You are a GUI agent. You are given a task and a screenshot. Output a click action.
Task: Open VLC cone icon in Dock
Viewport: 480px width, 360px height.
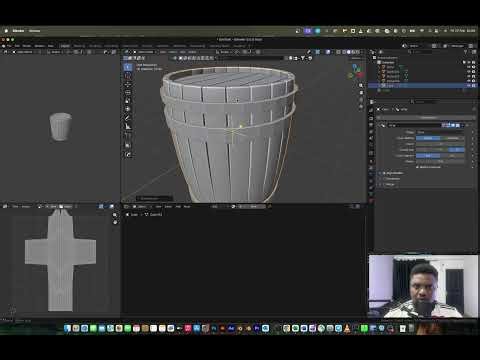point(347,328)
